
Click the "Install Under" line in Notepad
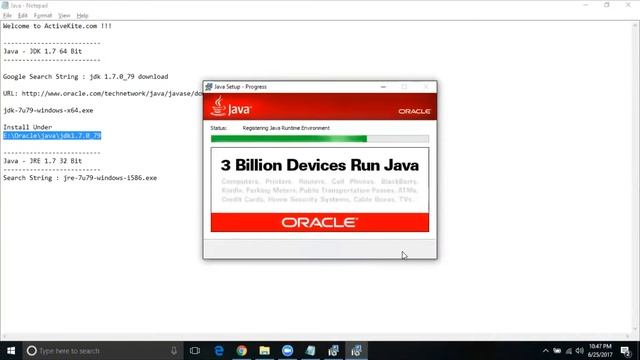27,127
